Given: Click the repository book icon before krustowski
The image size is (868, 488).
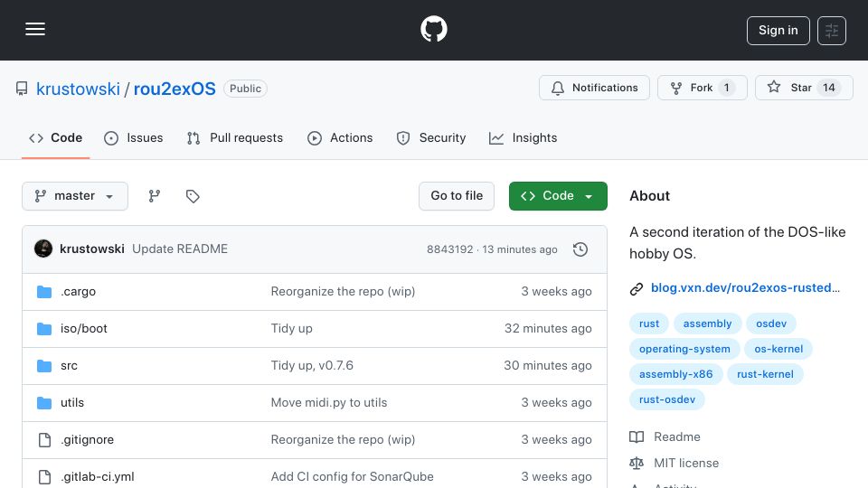Looking at the screenshot, I should coord(22,89).
